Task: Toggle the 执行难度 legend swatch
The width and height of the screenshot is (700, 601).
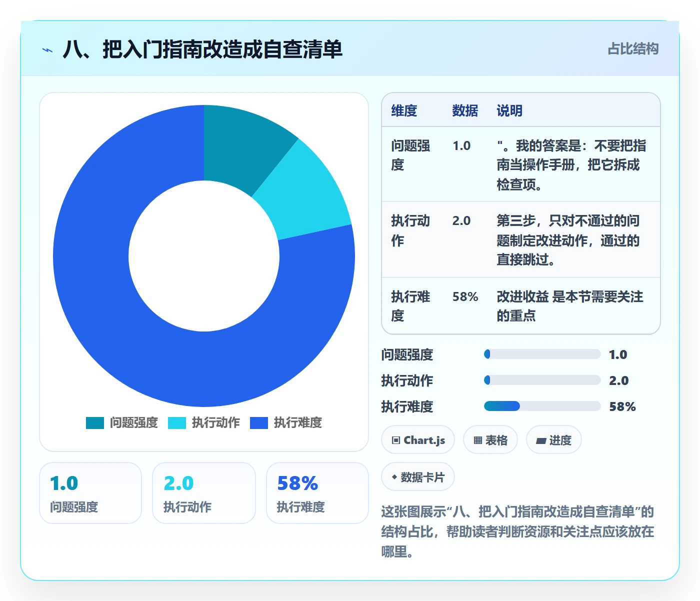Action: click(x=259, y=423)
